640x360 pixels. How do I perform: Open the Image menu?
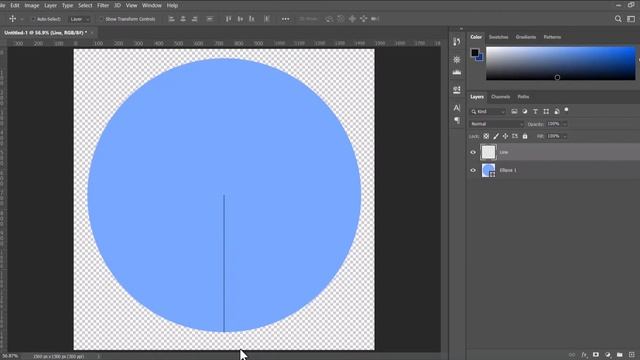pyautogui.click(x=32, y=5)
